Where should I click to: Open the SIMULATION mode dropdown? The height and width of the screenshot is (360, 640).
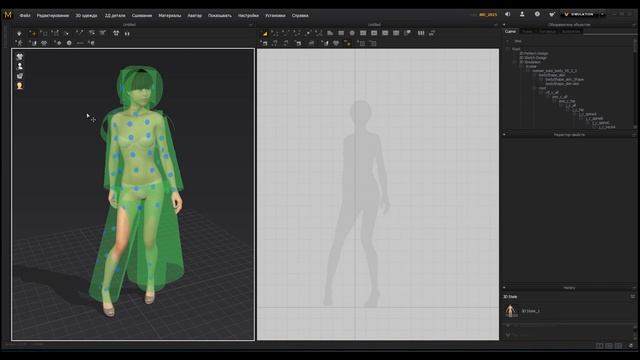click(602, 14)
